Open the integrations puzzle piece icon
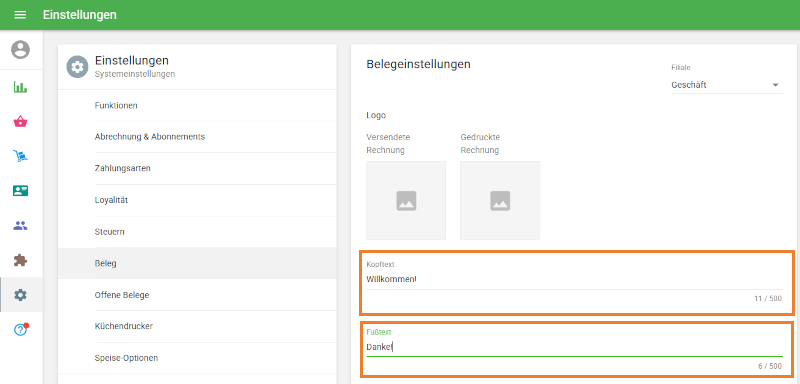The height and width of the screenshot is (384, 800). (x=20, y=260)
